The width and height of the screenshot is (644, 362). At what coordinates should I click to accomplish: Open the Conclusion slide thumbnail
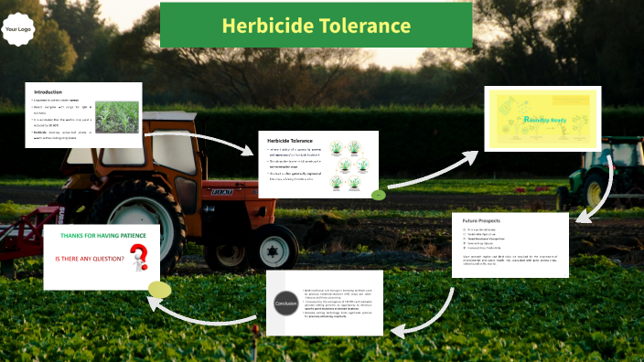(x=325, y=303)
